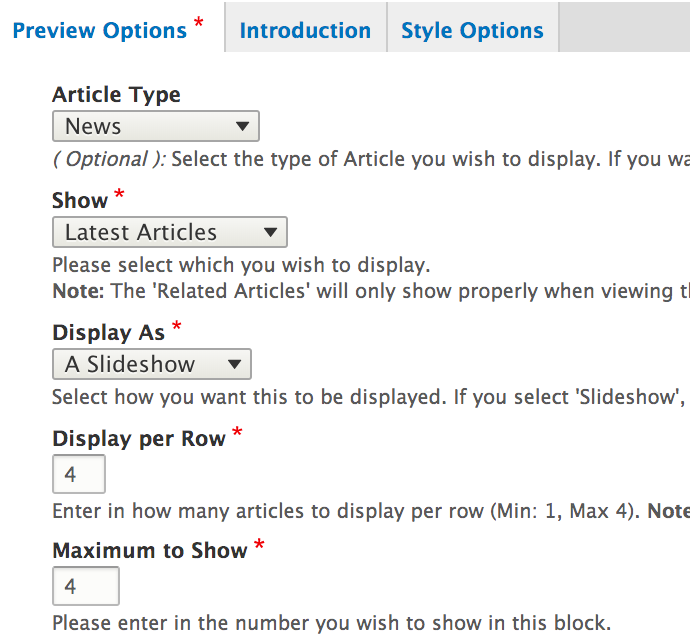Viewport: 690px width, 640px height.
Task: Click the Show field label
Action: (x=79, y=200)
